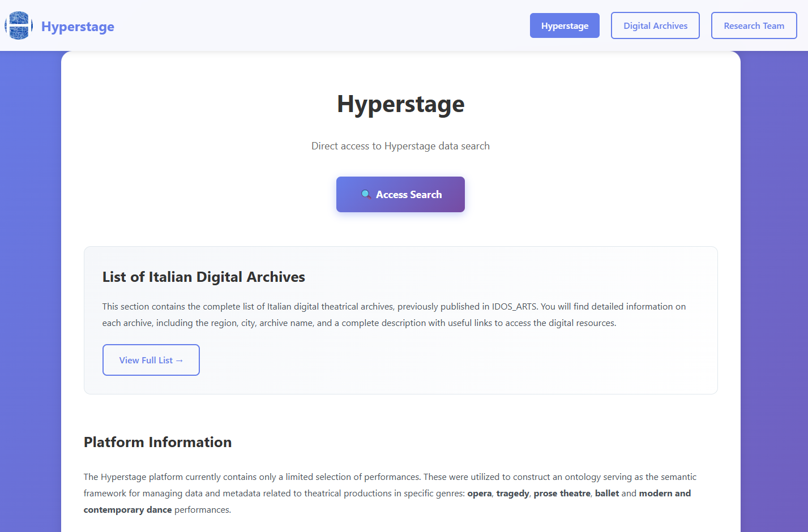Click the 'Direct access to Hyperstage data search' subtitle

pos(400,146)
